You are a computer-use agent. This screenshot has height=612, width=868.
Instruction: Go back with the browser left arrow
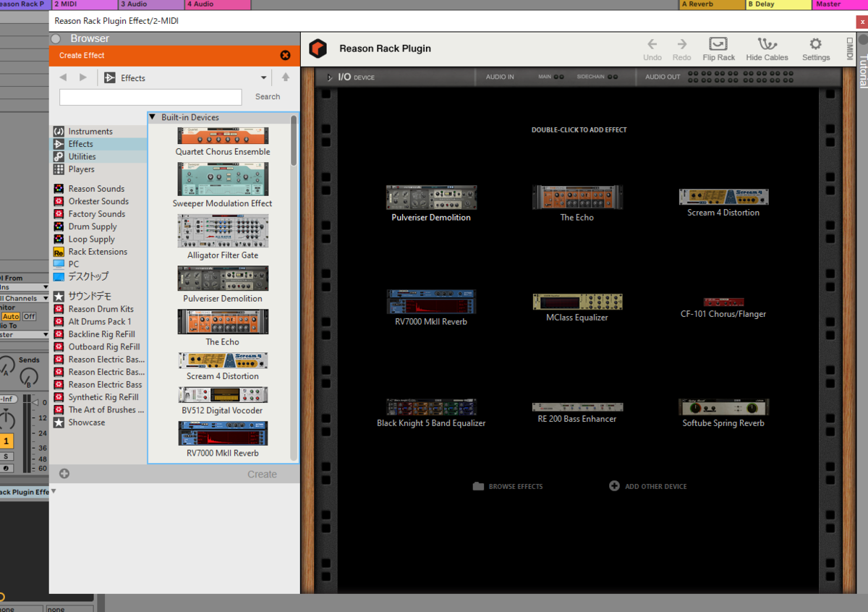click(x=63, y=77)
